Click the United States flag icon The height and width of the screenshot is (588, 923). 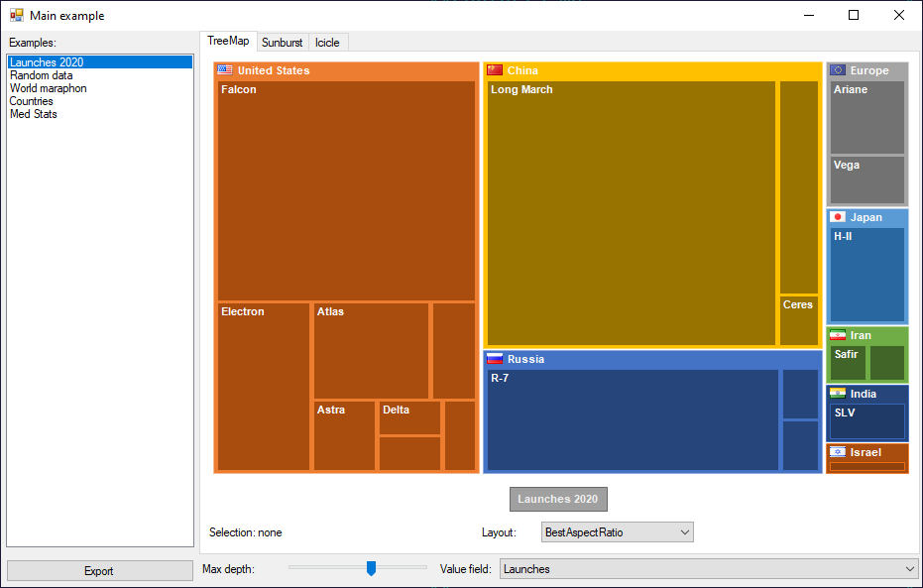(x=224, y=70)
